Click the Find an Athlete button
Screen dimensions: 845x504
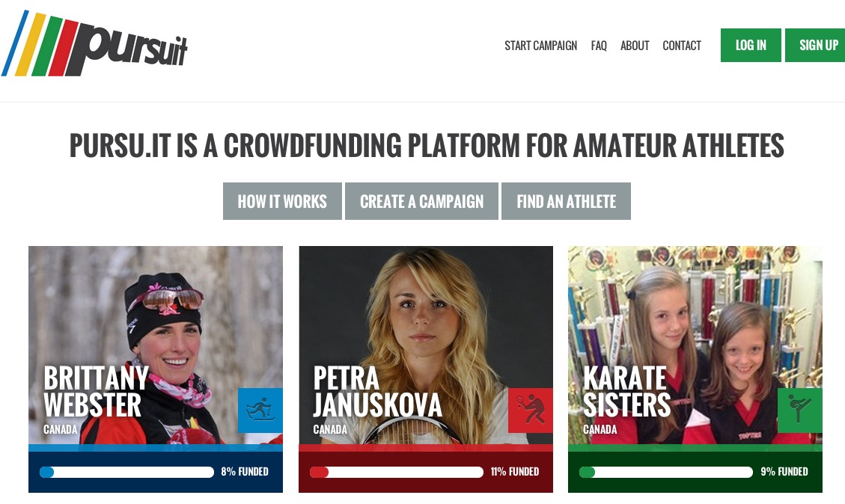566,201
